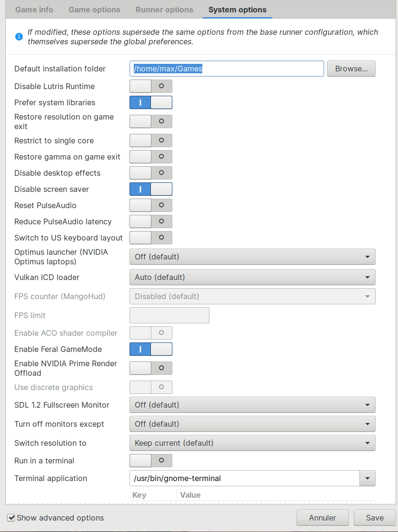Click the blue info icon

click(19, 37)
